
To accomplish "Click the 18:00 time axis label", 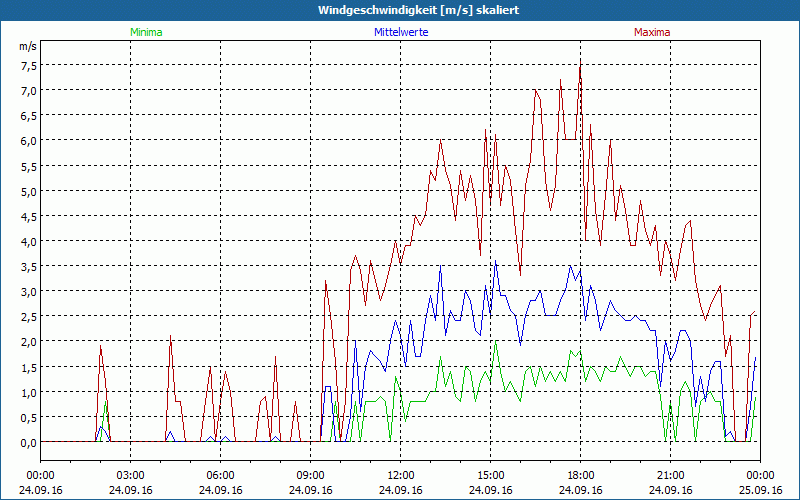I will pos(581,476).
